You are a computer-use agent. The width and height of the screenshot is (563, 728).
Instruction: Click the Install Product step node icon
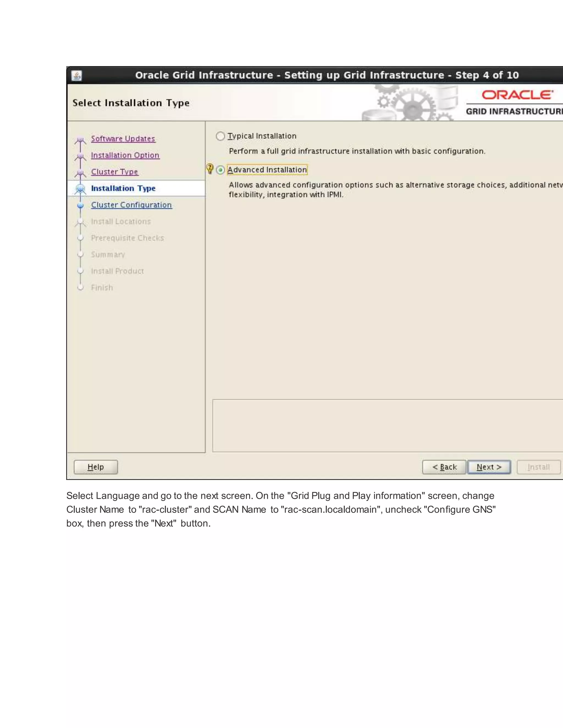click(80, 271)
